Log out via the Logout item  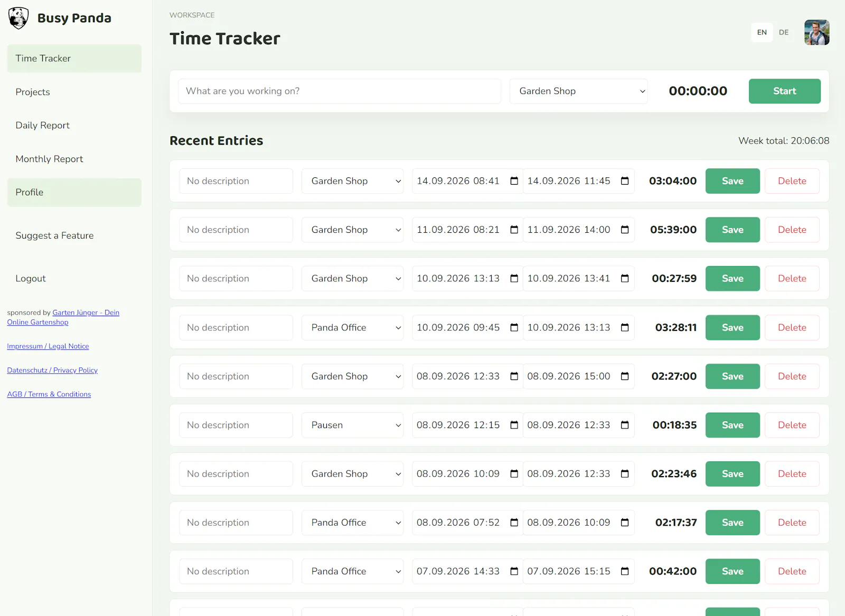[74, 278]
